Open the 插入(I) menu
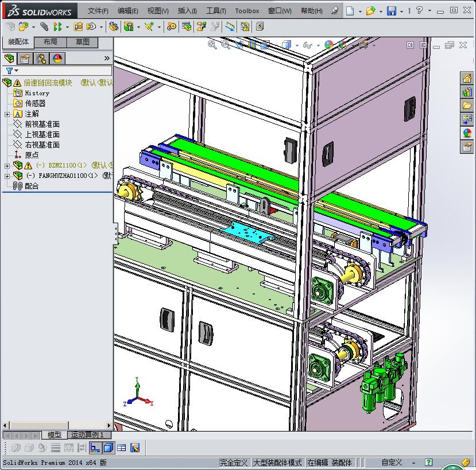The image size is (476, 470). click(187, 11)
